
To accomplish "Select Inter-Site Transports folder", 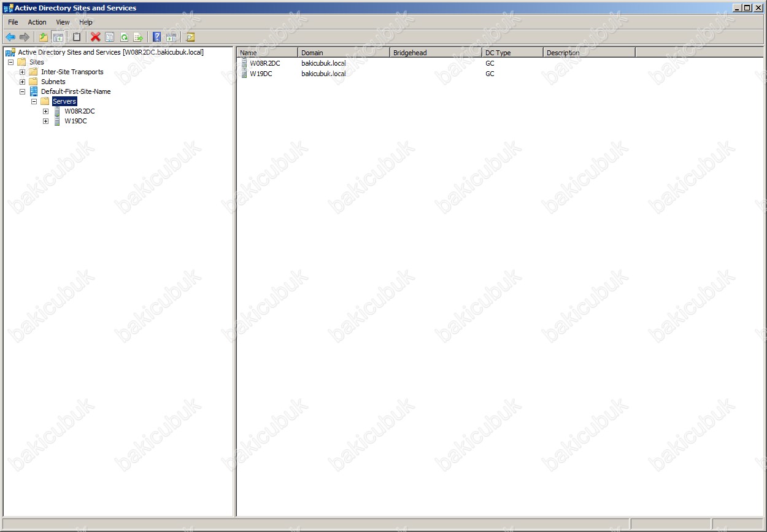I will [x=72, y=72].
